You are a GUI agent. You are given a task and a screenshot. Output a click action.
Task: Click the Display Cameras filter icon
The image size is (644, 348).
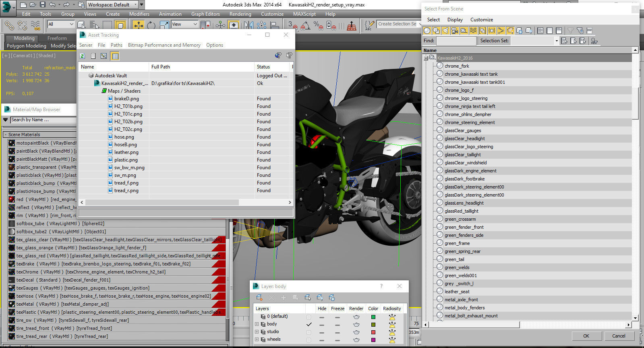pos(455,31)
